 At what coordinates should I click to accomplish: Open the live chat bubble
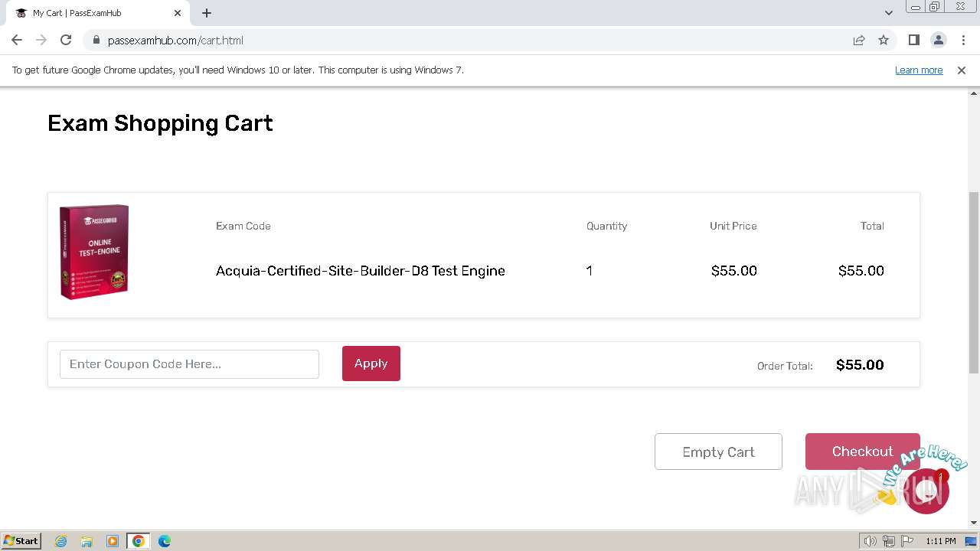click(x=926, y=491)
